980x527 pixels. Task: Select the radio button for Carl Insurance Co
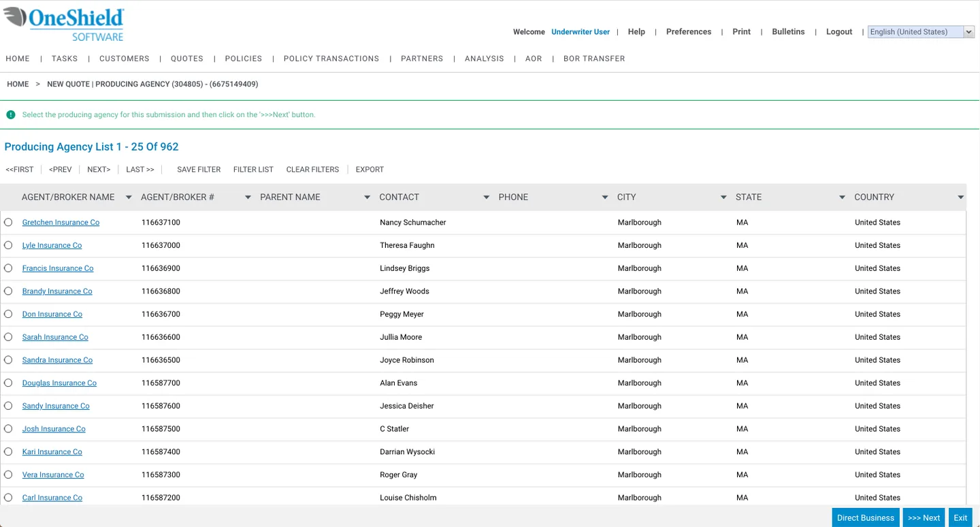(7, 497)
